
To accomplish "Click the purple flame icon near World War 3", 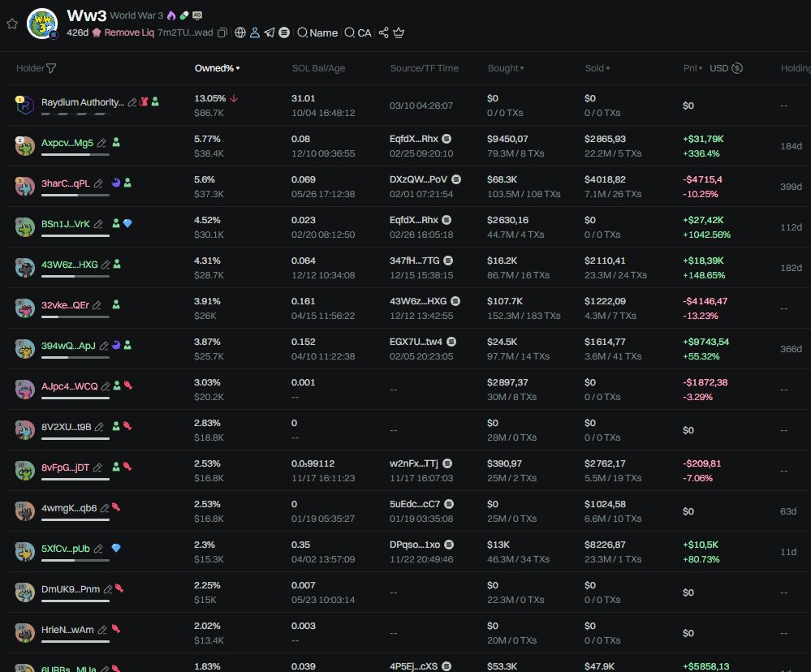I will pos(171,15).
